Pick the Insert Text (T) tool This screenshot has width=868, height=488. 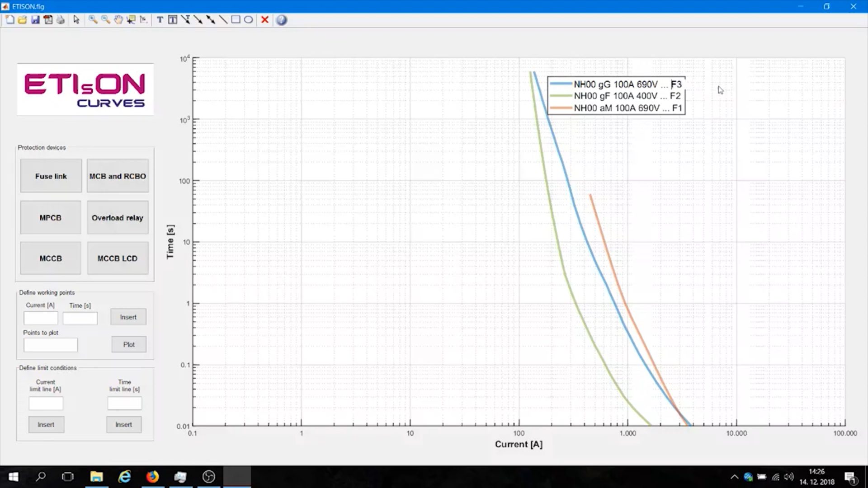(160, 20)
